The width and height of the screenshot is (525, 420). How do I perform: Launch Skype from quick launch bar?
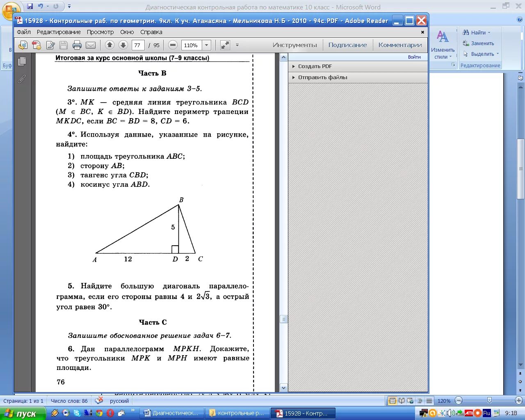[77, 413]
